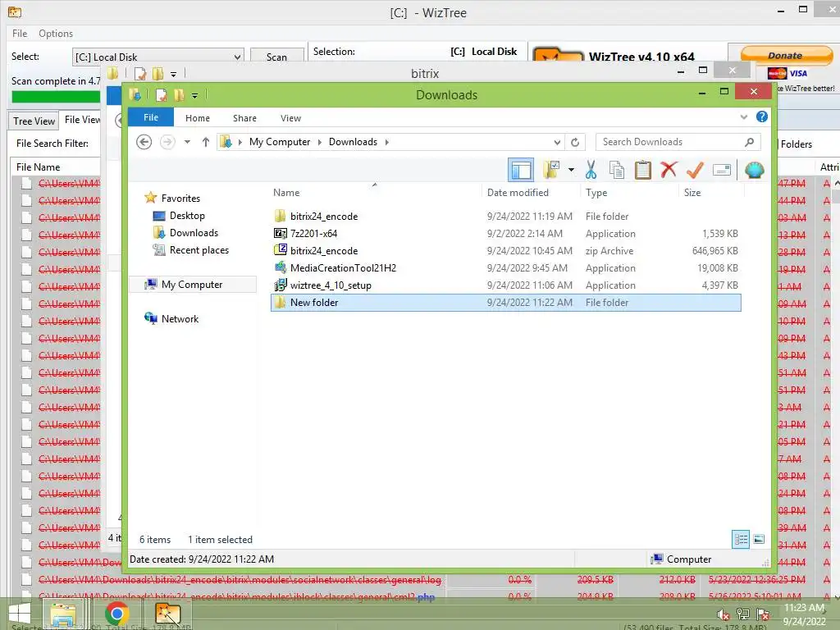Open the File tab in Downloads window

pos(151,117)
